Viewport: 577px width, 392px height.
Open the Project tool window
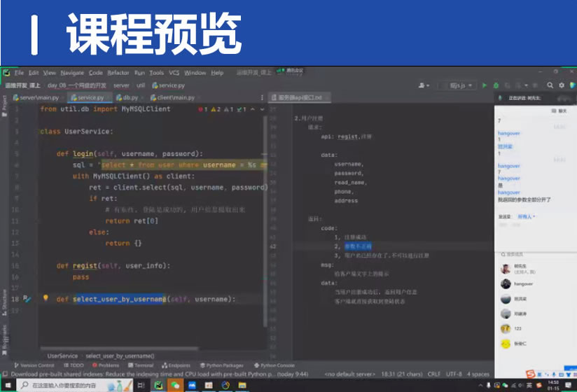[4, 106]
